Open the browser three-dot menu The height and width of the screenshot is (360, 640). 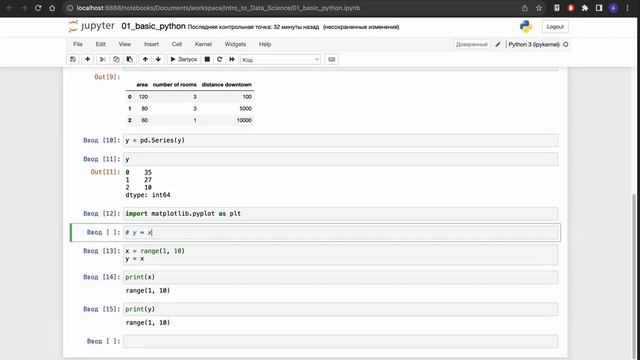[627, 8]
